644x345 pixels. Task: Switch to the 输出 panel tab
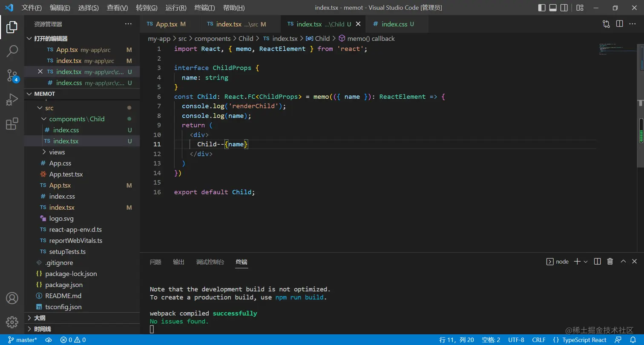tap(178, 262)
